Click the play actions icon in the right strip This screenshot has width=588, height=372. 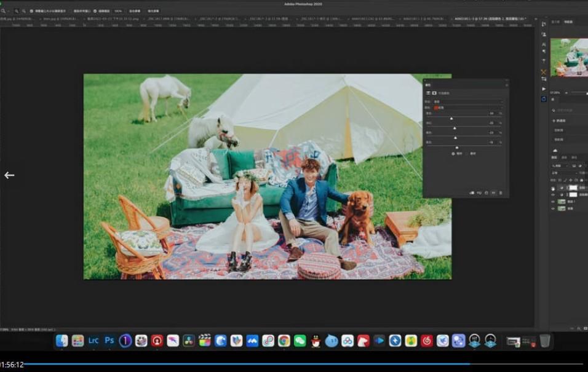point(544,89)
